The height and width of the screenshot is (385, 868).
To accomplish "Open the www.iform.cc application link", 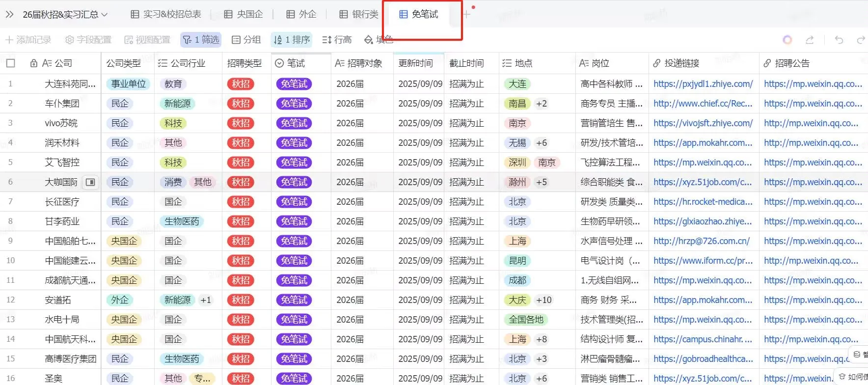I will coord(703,261).
